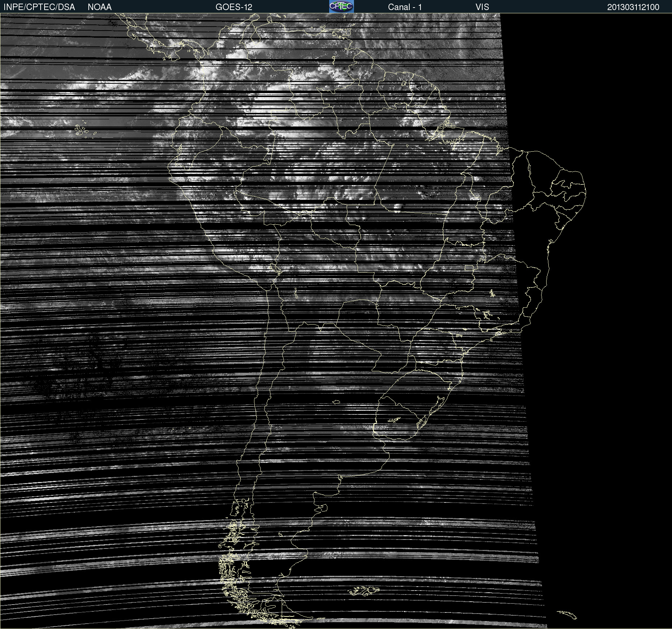Click the VIS channel label
Viewport: 672px width, 629px height.
tap(482, 7)
